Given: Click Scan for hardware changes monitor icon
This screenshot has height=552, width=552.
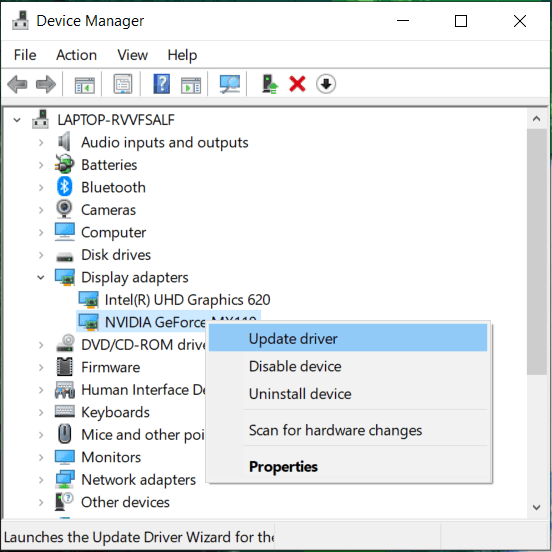Looking at the screenshot, I should pos(230,84).
